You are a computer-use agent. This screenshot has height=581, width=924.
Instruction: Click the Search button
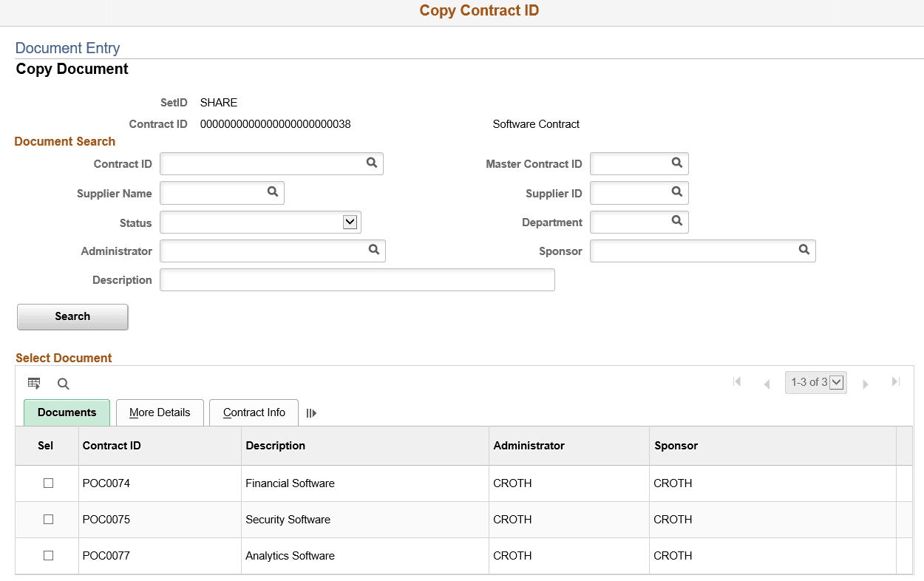(72, 316)
